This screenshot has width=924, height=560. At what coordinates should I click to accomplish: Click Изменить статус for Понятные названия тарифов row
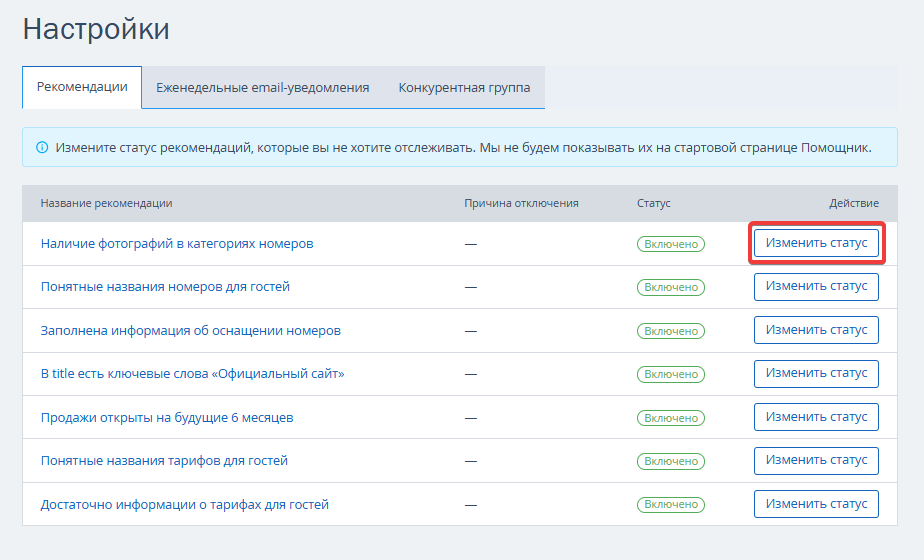[x=816, y=460]
